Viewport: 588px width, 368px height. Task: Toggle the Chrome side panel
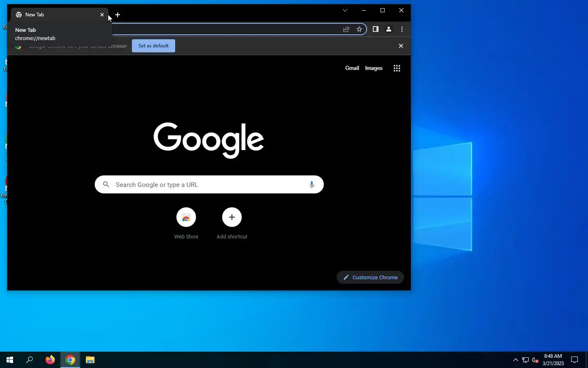point(376,29)
